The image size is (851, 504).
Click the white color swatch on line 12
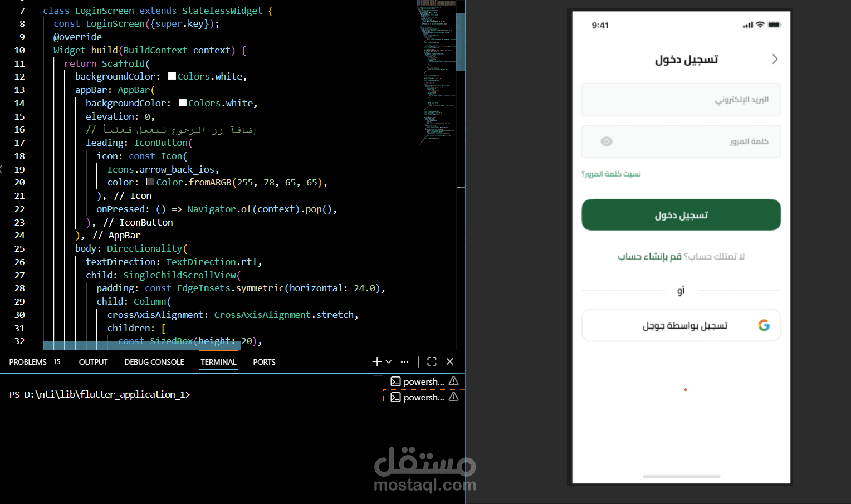click(172, 76)
